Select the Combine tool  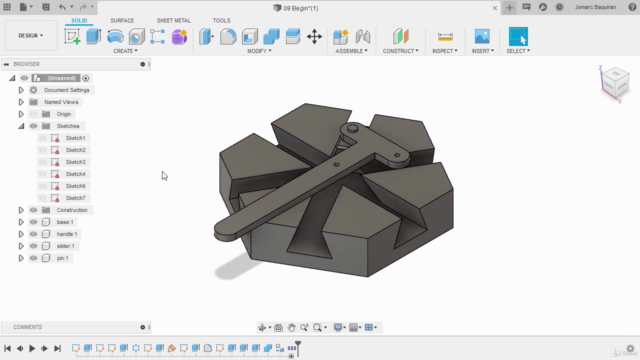click(x=271, y=37)
